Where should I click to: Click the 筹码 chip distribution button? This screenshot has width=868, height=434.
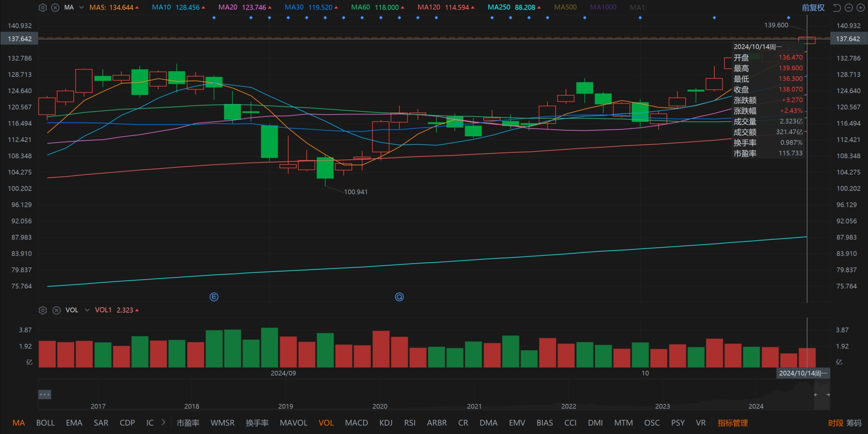click(x=854, y=423)
